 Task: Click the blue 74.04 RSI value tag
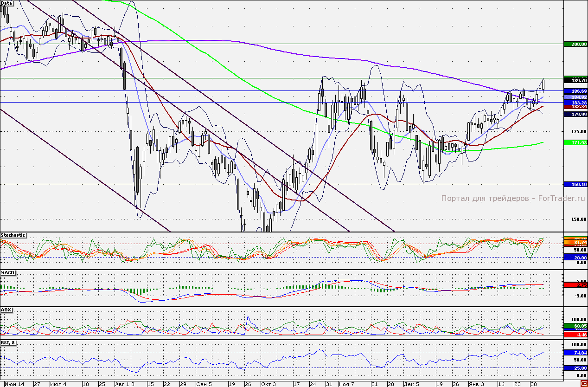point(575,353)
